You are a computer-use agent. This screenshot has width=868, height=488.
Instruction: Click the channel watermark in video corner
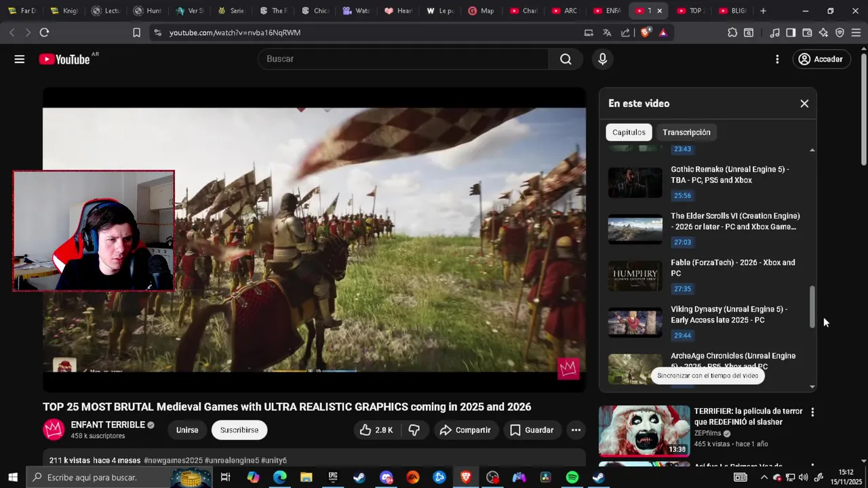(568, 369)
